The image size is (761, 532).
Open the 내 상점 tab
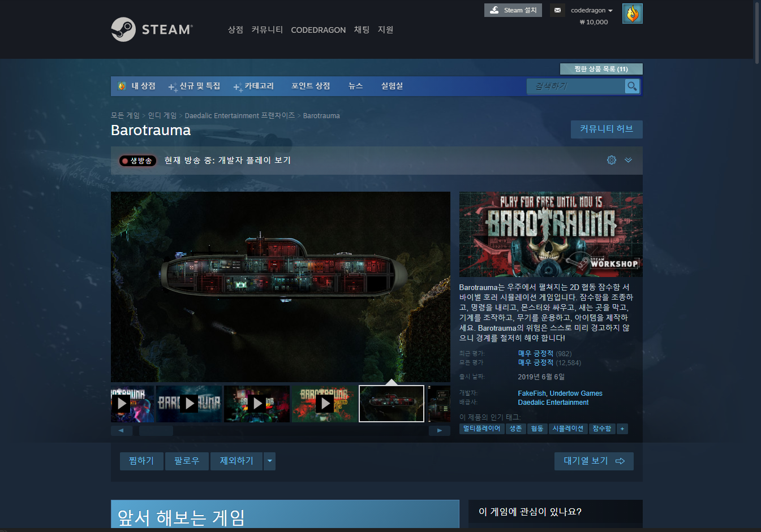click(143, 86)
